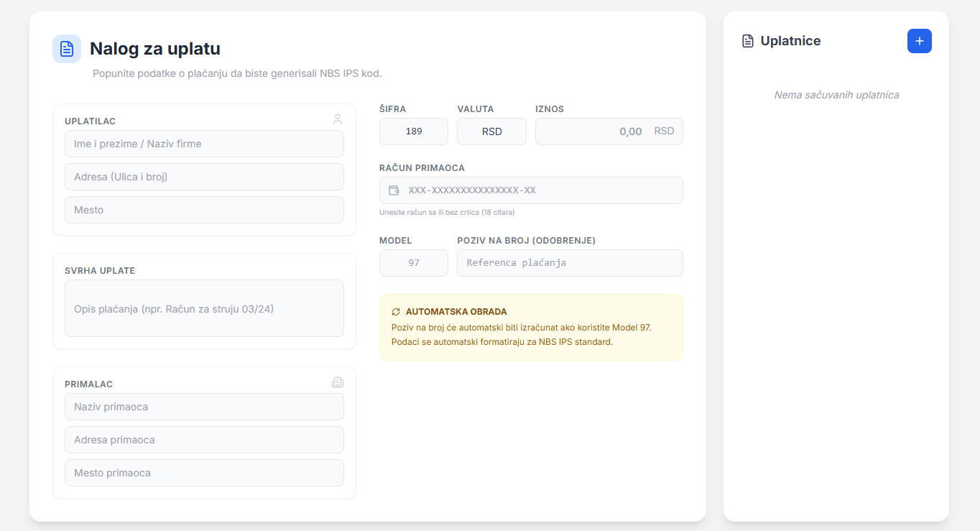The height and width of the screenshot is (531, 980).
Task: Click the document icon beside Uplatnice heading
Action: [748, 41]
